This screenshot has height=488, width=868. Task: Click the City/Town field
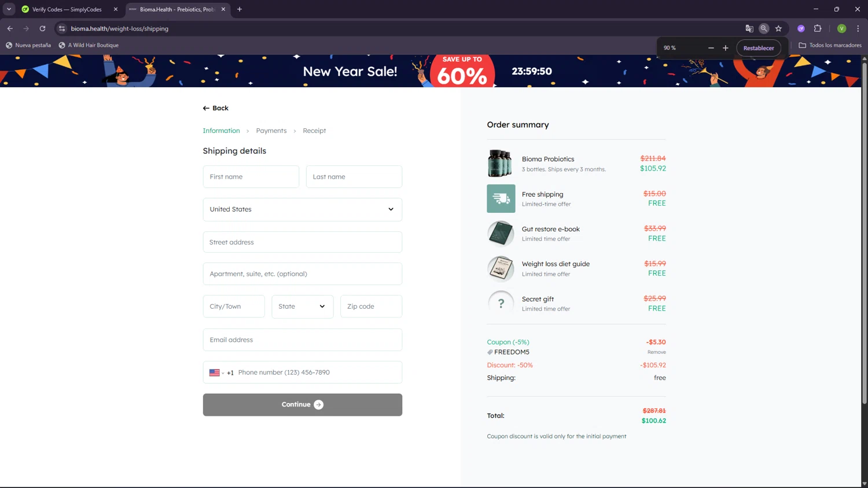234,306
